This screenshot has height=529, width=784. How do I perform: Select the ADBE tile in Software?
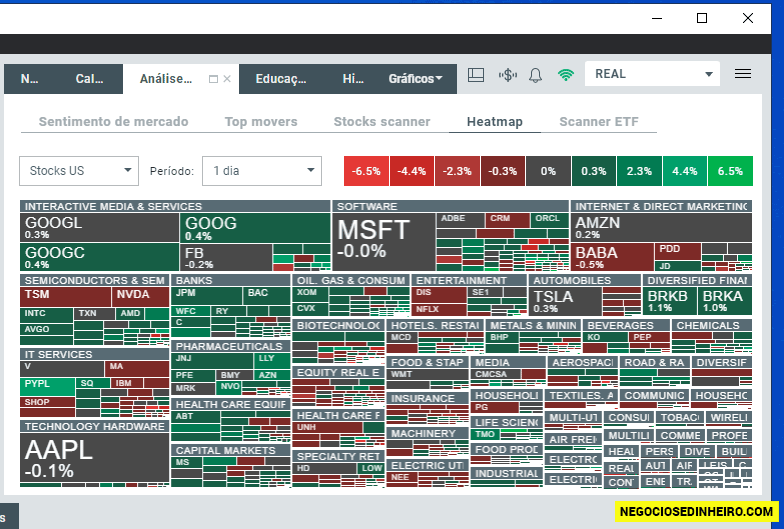click(x=460, y=220)
